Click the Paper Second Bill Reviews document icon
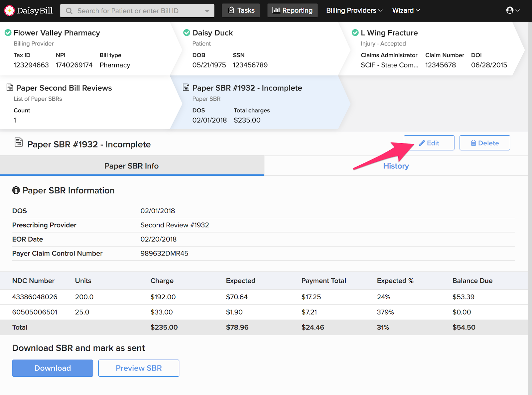532x395 pixels. click(x=10, y=87)
